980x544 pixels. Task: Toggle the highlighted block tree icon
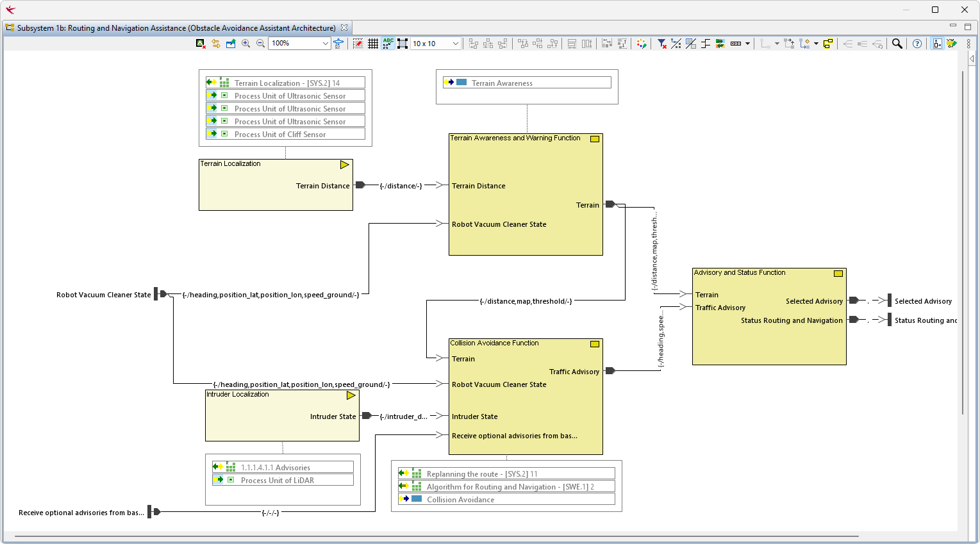coord(937,44)
